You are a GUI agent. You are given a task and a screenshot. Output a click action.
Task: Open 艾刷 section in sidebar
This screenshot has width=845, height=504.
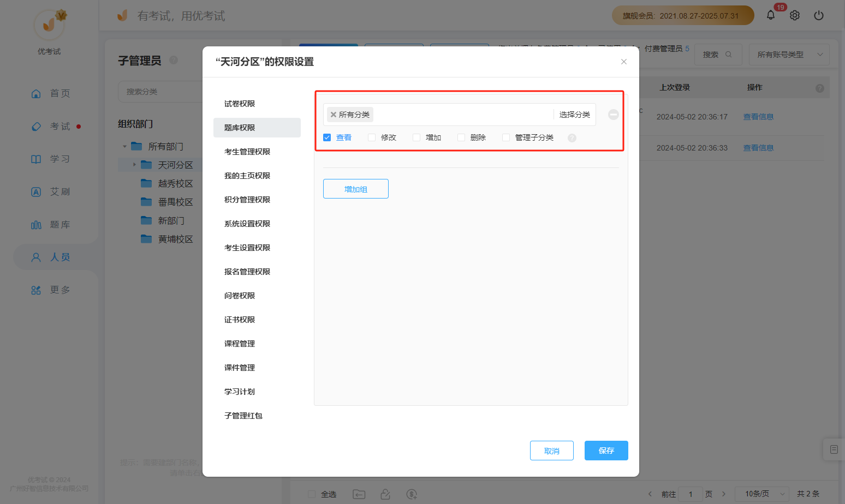50,191
